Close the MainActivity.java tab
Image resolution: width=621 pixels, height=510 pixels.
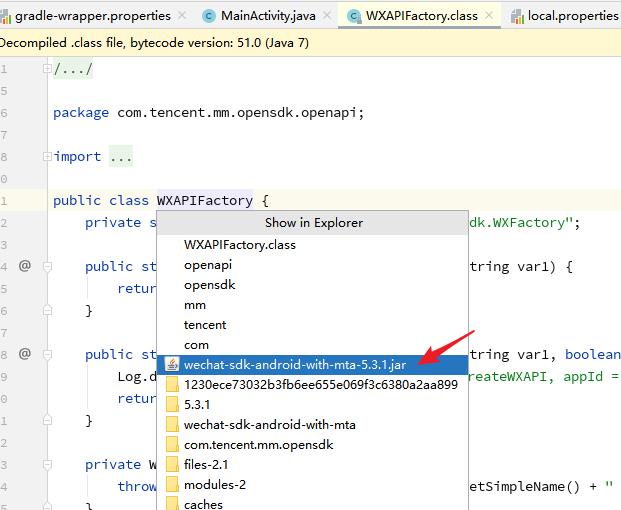click(x=327, y=16)
